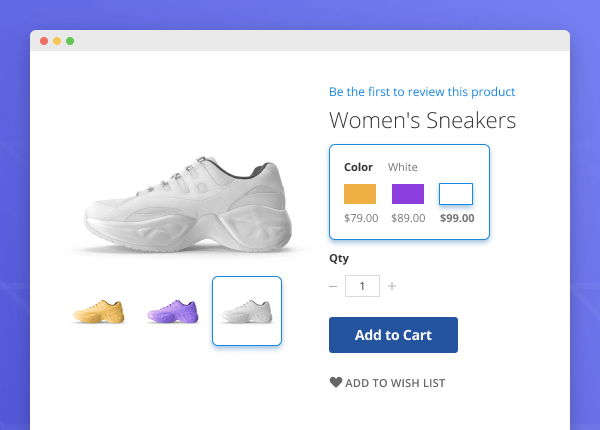Click the ADD TO WISH LIST text link
Viewport: 600px width, 430px height.
click(395, 383)
